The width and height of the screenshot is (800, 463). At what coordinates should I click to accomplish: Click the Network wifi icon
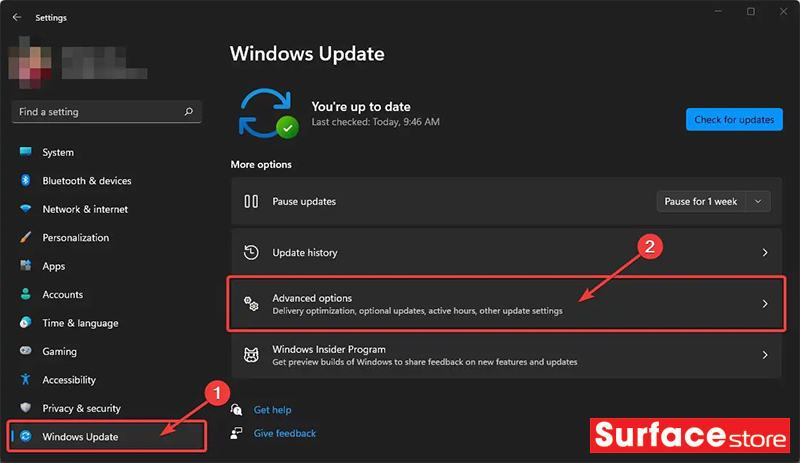[x=26, y=209]
